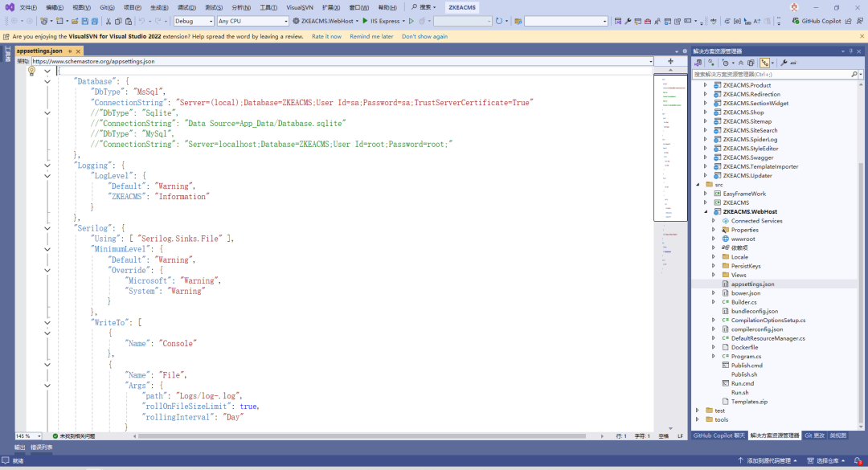Open the Git(G) menu
Viewport: 868px width, 470px height.
(108, 8)
